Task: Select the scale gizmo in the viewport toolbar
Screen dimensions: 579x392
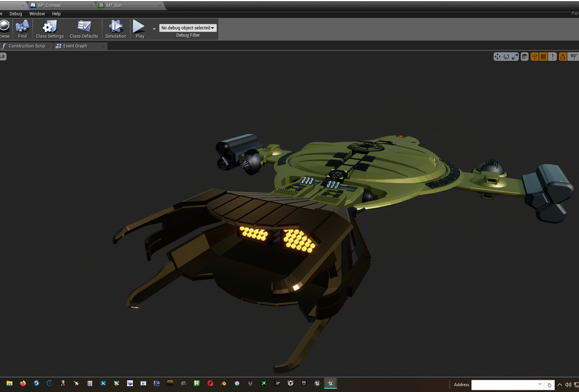Action: (x=515, y=57)
